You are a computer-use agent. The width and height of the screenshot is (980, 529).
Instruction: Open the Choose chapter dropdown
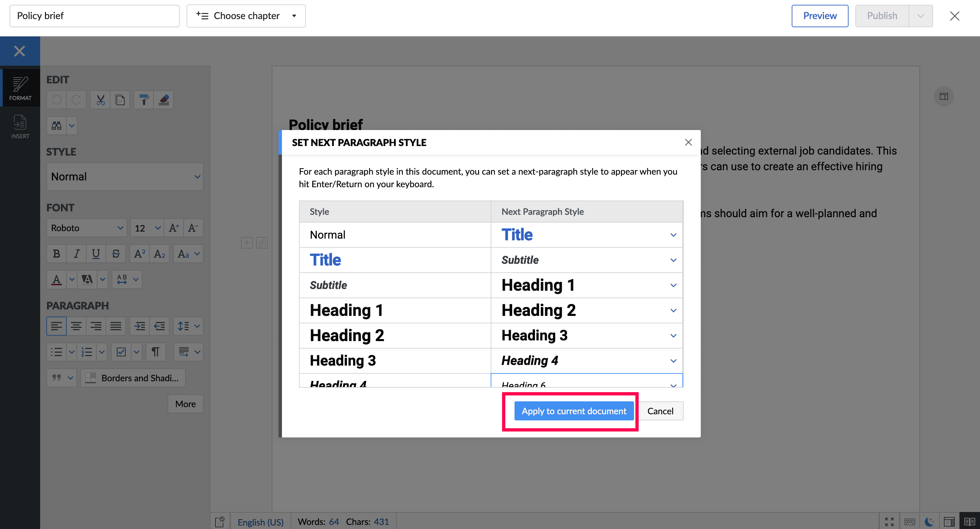(x=246, y=16)
